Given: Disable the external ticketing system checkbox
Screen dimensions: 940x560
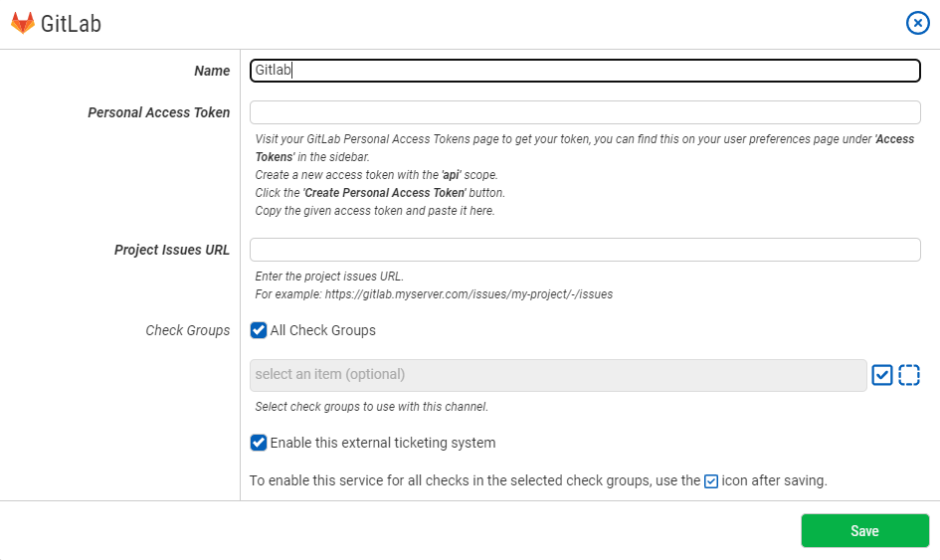Looking at the screenshot, I should [x=259, y=443].
